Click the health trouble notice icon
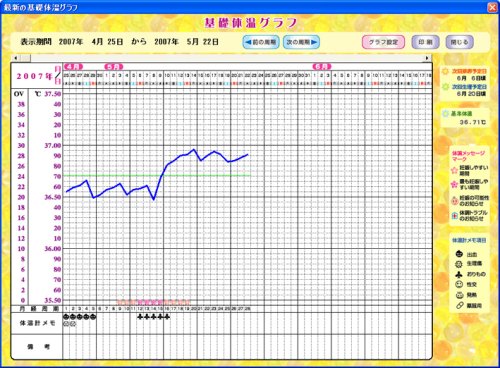The width and height of the screenshot is (500, 368). coord(454,216)
